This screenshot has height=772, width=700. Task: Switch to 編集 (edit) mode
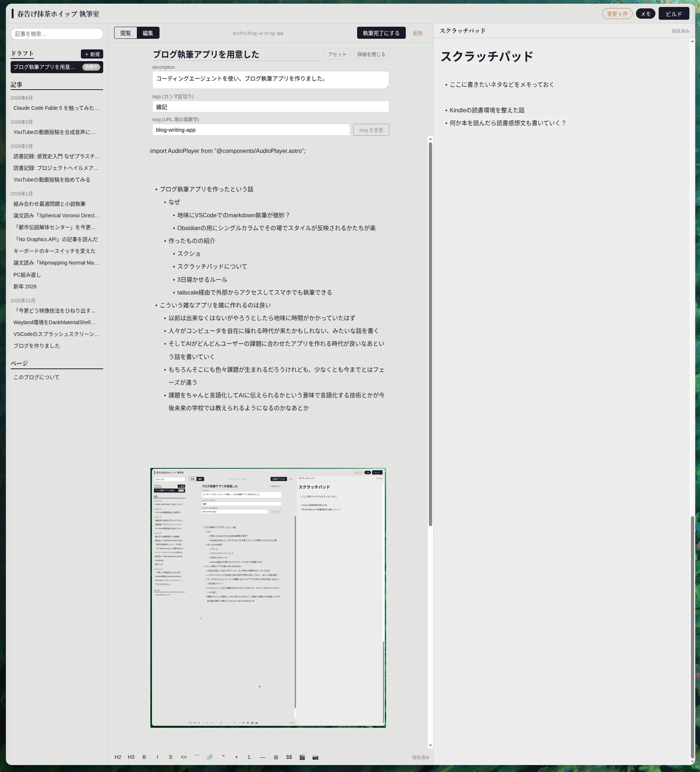coord(148,33)
